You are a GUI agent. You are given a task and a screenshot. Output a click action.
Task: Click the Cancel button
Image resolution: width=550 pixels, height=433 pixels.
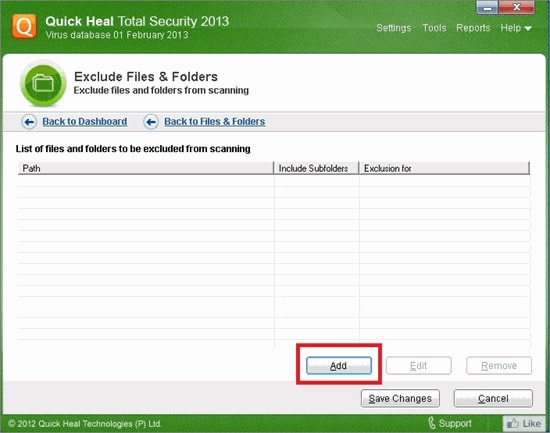493,398
